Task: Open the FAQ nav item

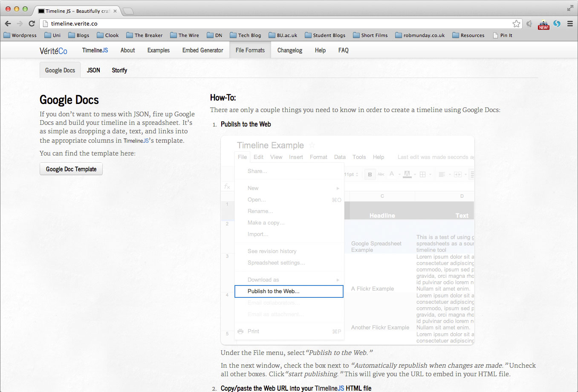Action: click(x=344, y=50)
